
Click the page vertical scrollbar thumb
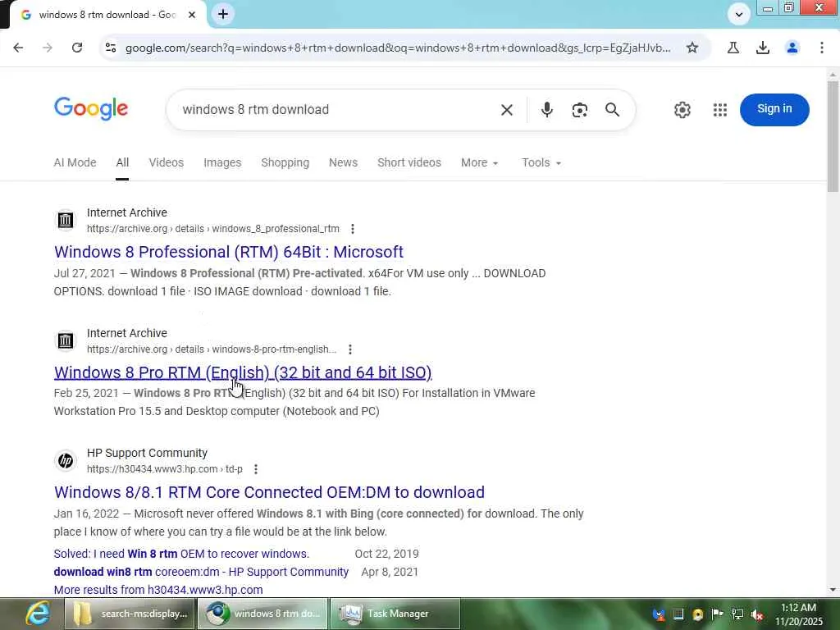click(x=833, y=137)
